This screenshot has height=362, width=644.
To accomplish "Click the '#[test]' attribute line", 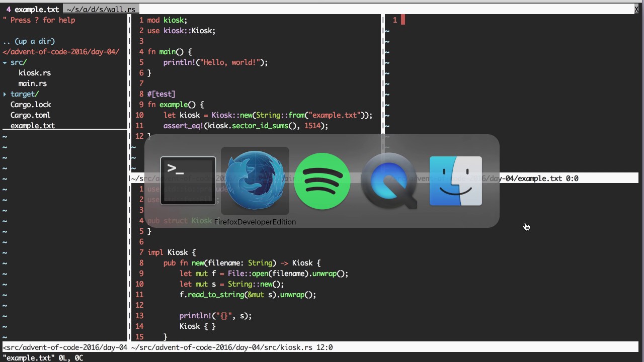I will (x=161, y=94).
